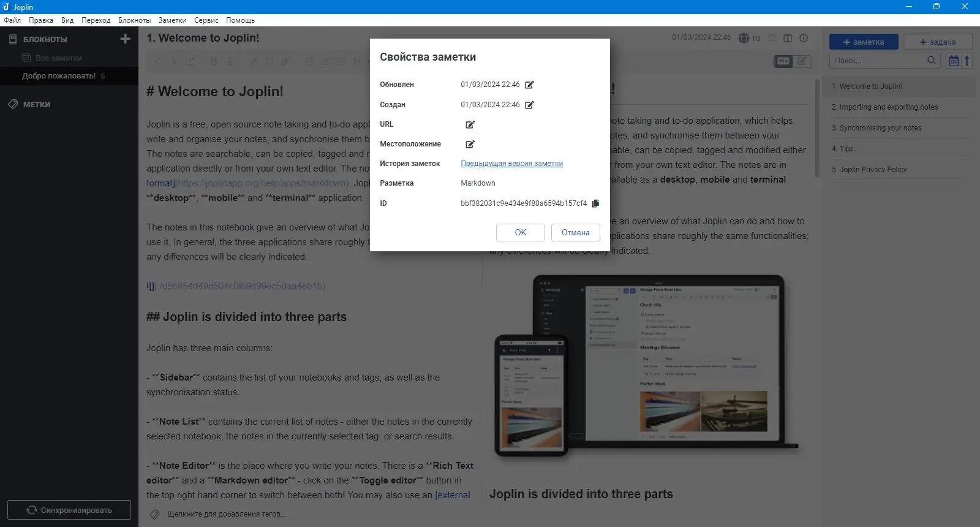Open the Файл menu
The width and height of the screenshot is (980, 527).
[12, 20]
